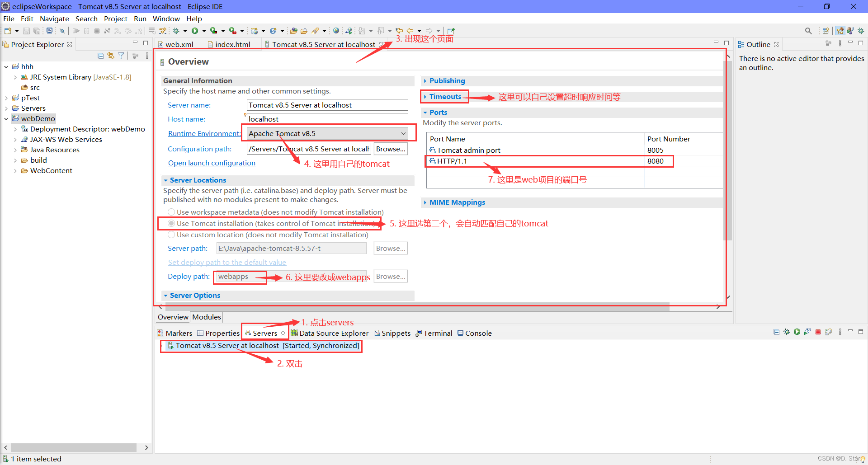The height and width of the screenshot is (465, 868).
Task: Collapse the webDemo project node
Action: click(6, 119)
